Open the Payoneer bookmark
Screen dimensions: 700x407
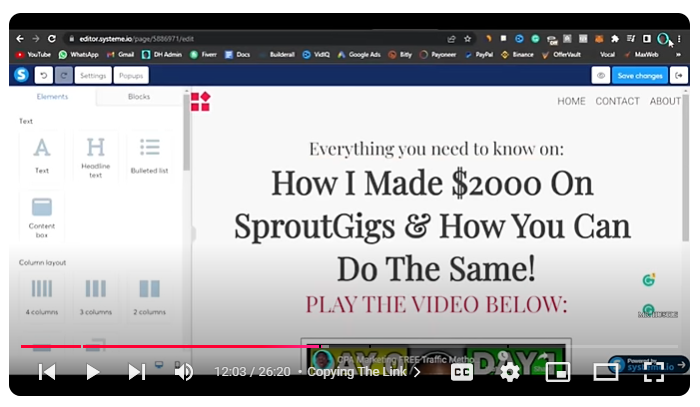click(438, 54)
